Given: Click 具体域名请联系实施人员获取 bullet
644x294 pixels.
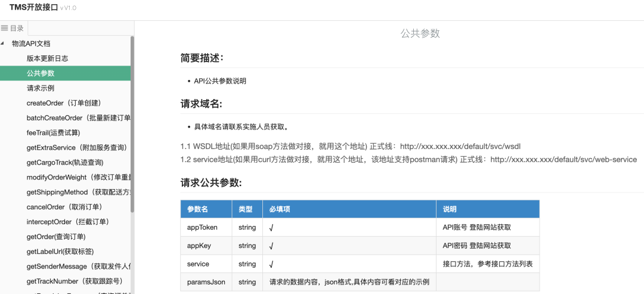Looking at the screenshot, I should coord(243,126).
